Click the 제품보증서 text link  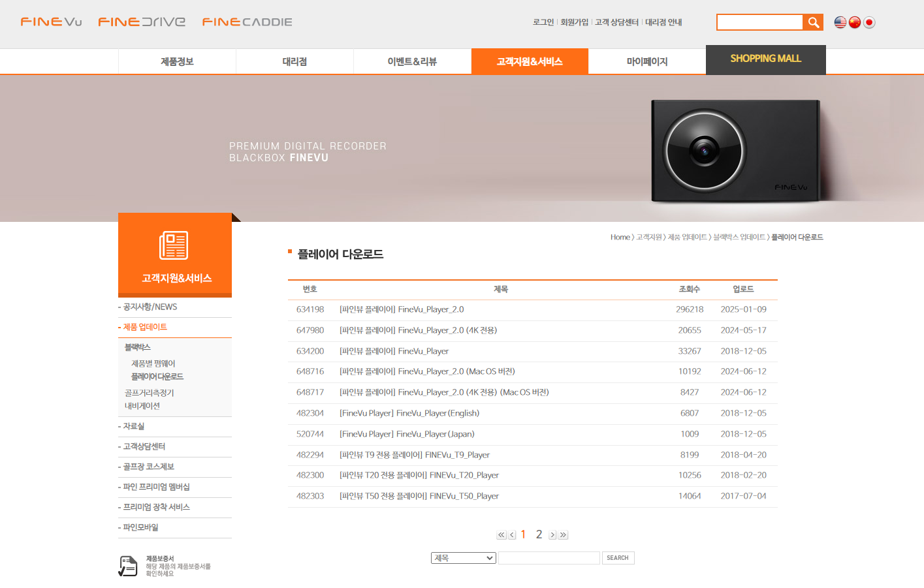click(160, 559)
